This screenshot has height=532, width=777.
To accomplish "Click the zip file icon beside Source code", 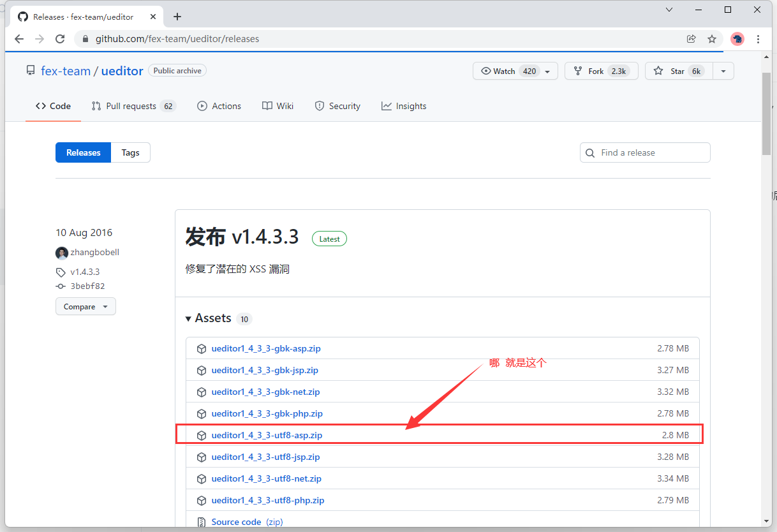I will coord(201,522).
